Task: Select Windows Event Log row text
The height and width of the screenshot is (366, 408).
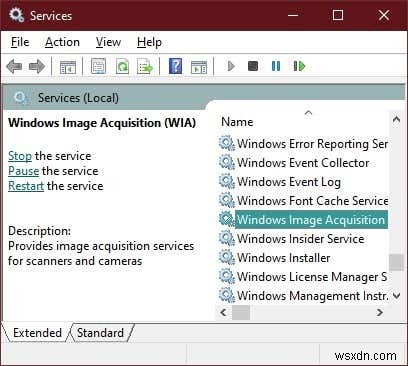Action: tap(289, 182)
